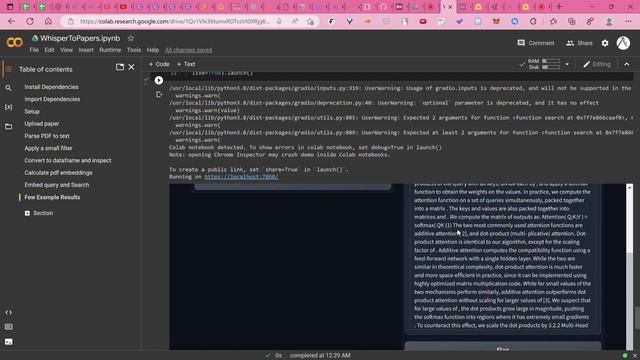Click the Colab URL address bar
The width and height of the screenshot is (640, 360).
pyautogui.click(x=175, y=21)
